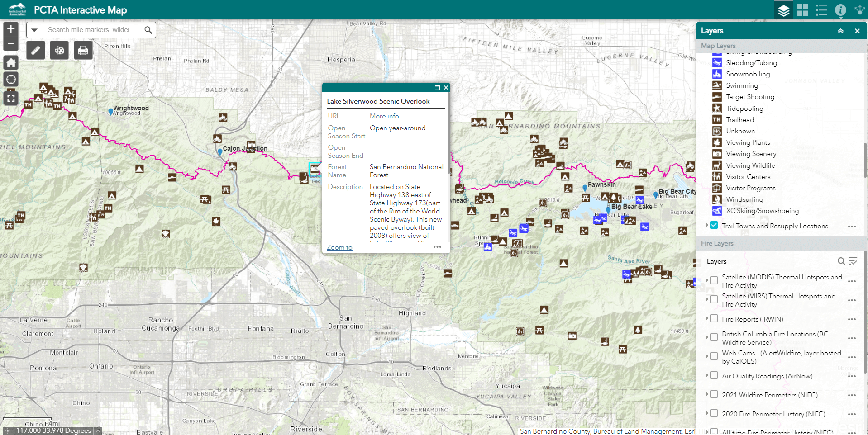868x435 pixels.
Task: Uncheck Trail Towns and Resupply Locations layer
Action: click(714, 225)
